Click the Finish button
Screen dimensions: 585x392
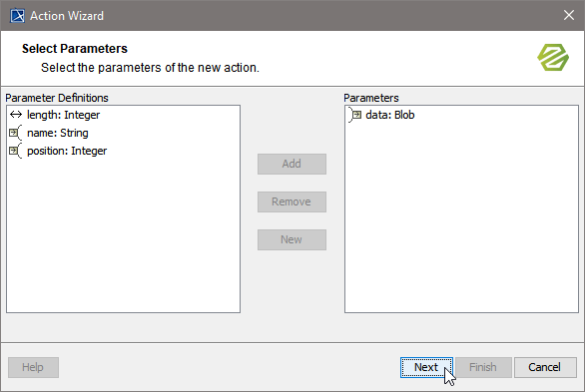coord(483,367)
